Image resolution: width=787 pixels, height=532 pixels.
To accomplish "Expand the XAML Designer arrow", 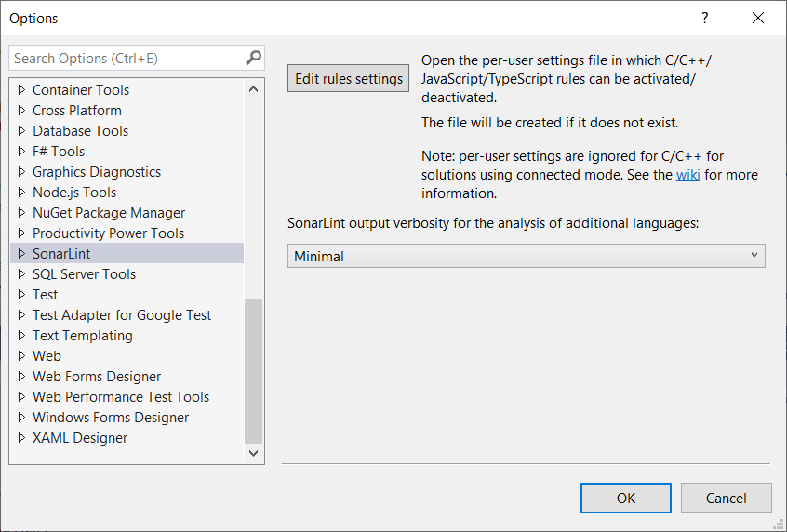I will (x=21, y=438).
